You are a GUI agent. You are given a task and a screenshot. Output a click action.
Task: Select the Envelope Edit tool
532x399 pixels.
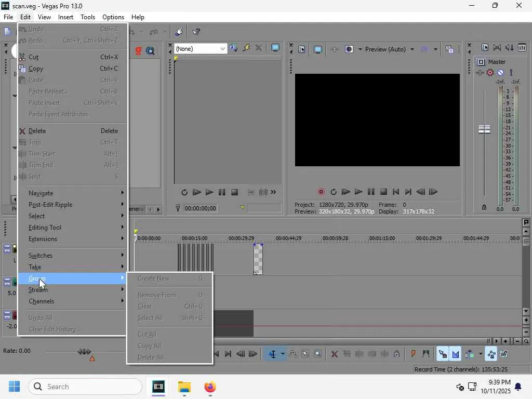pos(293,354)
